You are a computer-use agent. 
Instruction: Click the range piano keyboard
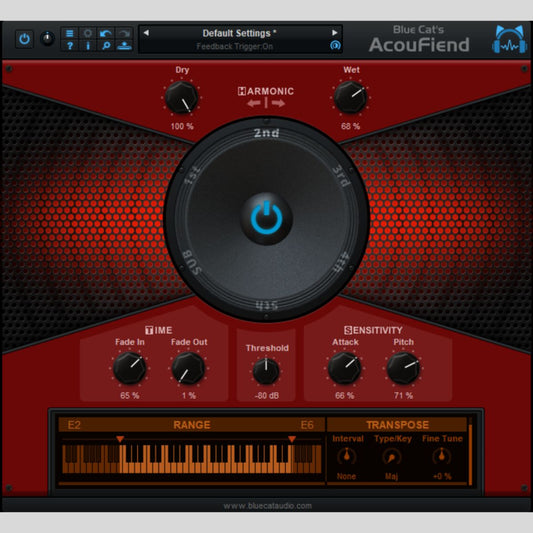(x=192, y=459)
